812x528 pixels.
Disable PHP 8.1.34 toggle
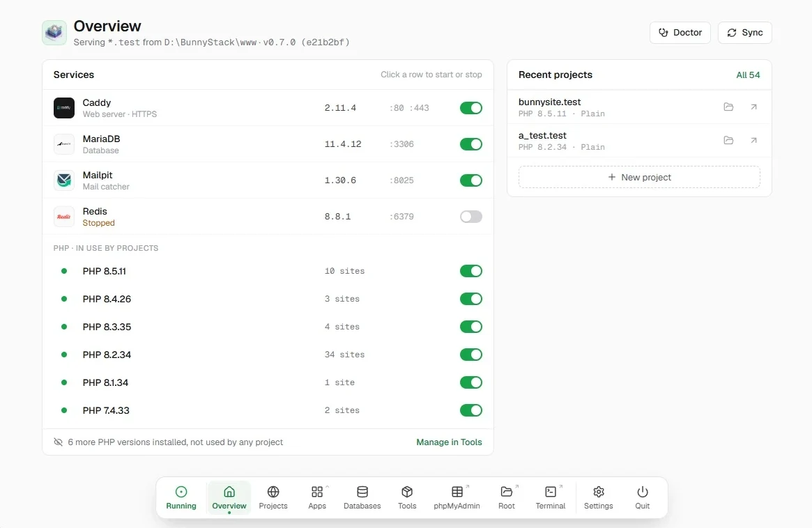[470, 382]
